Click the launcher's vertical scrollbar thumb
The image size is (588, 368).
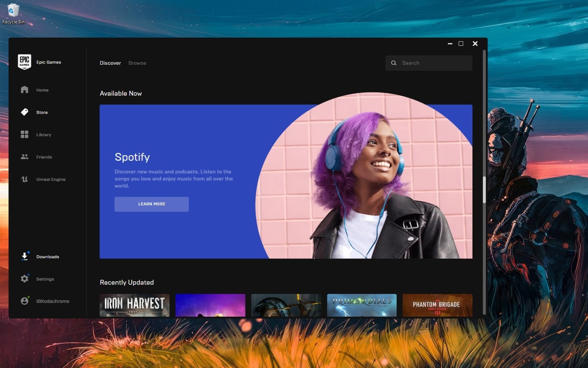point(484,190)
